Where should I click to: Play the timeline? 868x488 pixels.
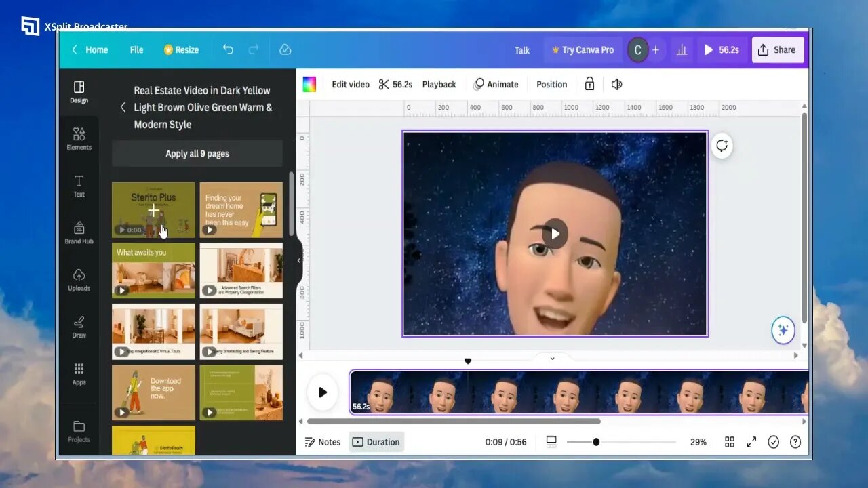point(323,392)
